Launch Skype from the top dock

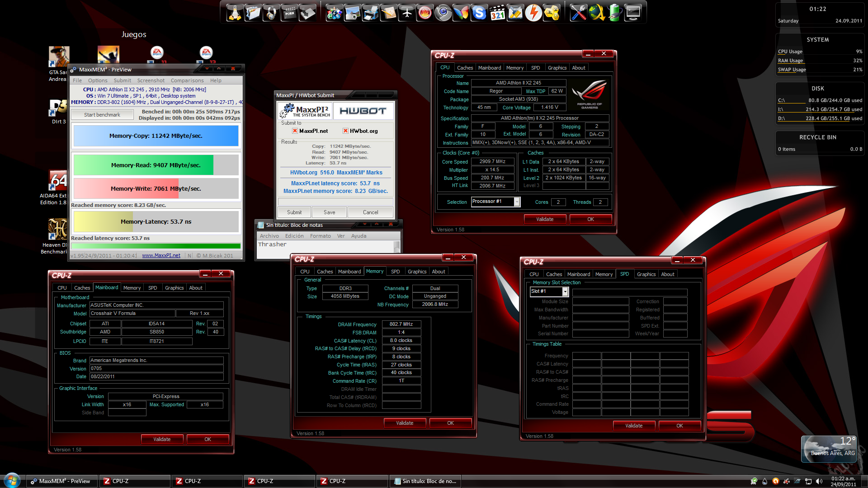(479, 13)
